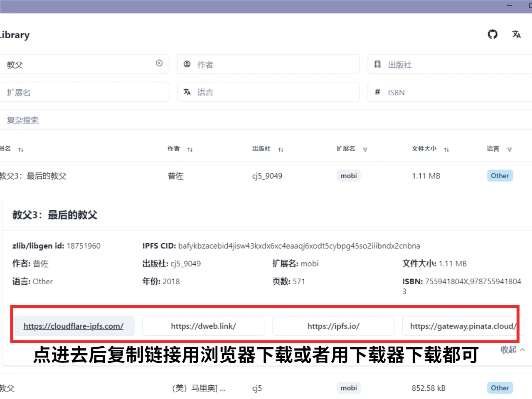Click the 教父3：最后的教父 detail heading

(55, 215)
